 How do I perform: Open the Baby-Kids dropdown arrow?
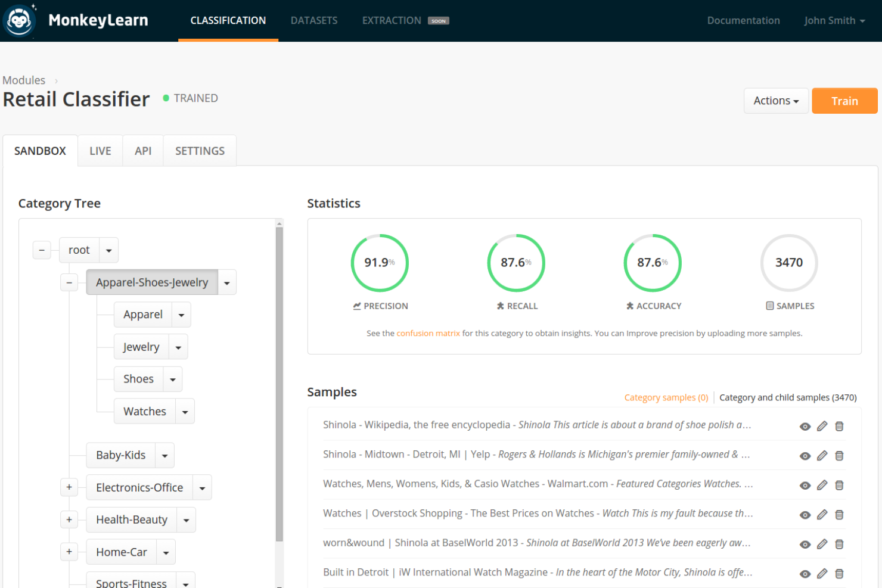[164, 455]
